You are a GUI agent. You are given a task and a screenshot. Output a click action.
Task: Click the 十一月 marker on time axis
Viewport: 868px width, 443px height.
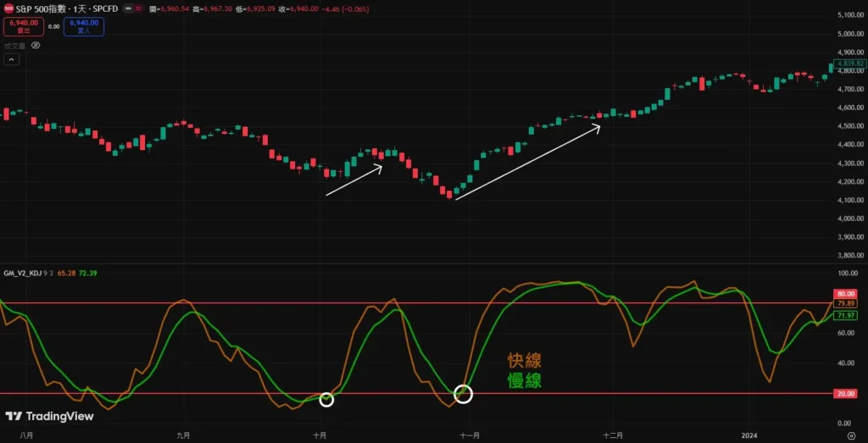pos(470,435)
